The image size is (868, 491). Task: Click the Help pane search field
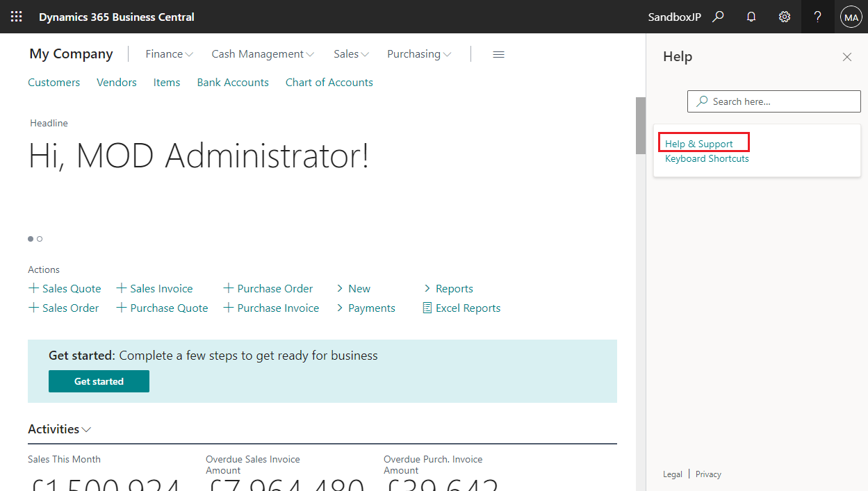tap(773, 101)
